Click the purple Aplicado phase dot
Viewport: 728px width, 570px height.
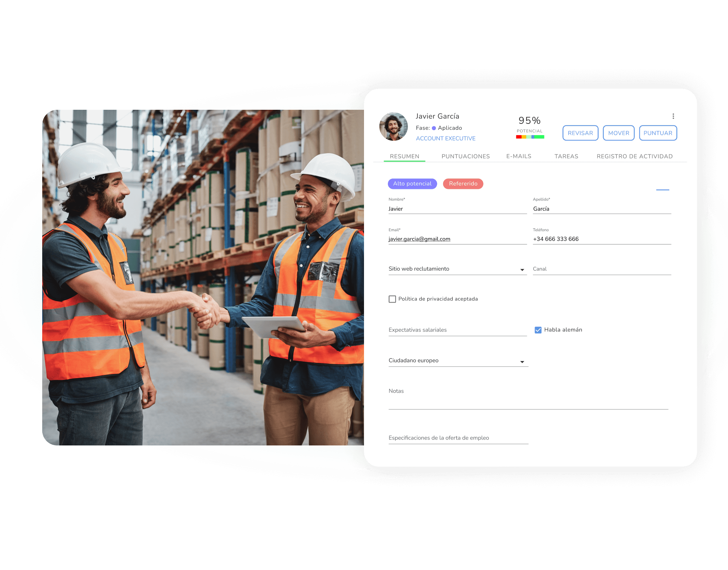(x=434, y=128)
